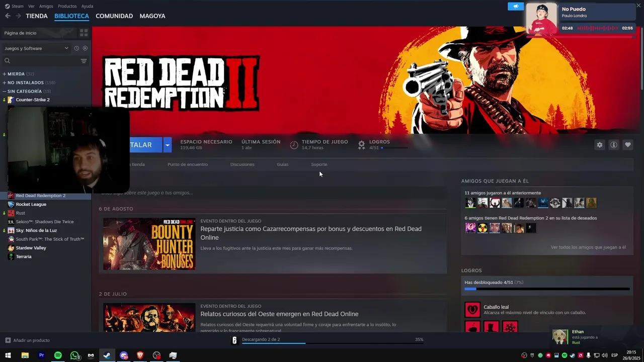Open the advanced filter options icon
The width and height of the screenshot is (644, 362).
click(x=84, y=61)
